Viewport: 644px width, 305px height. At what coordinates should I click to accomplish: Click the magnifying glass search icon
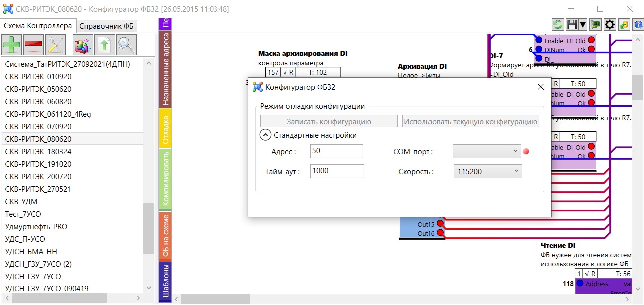click(x=127, y=45)
